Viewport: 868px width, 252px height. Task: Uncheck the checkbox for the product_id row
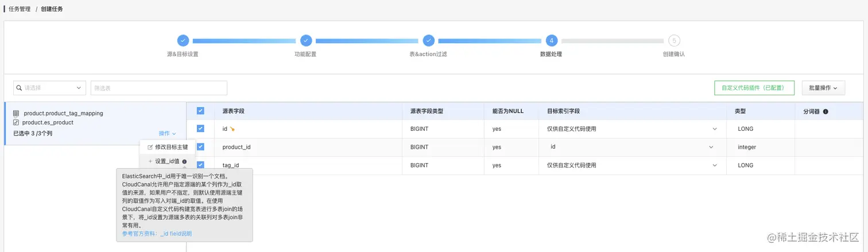200,147
